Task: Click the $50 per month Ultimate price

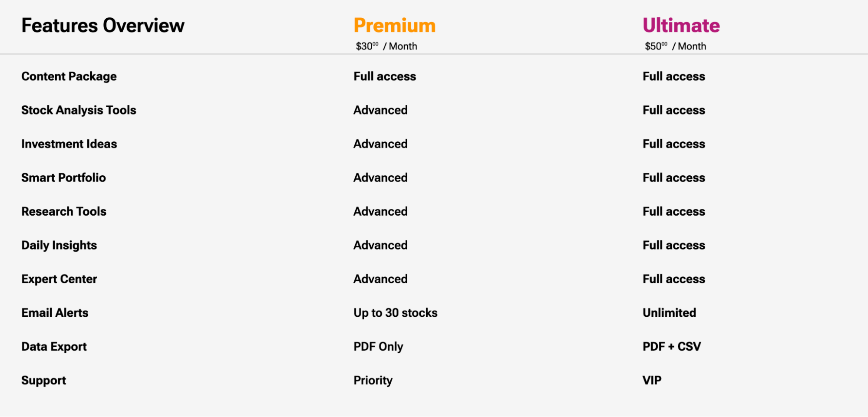Action: click(675, 46)
